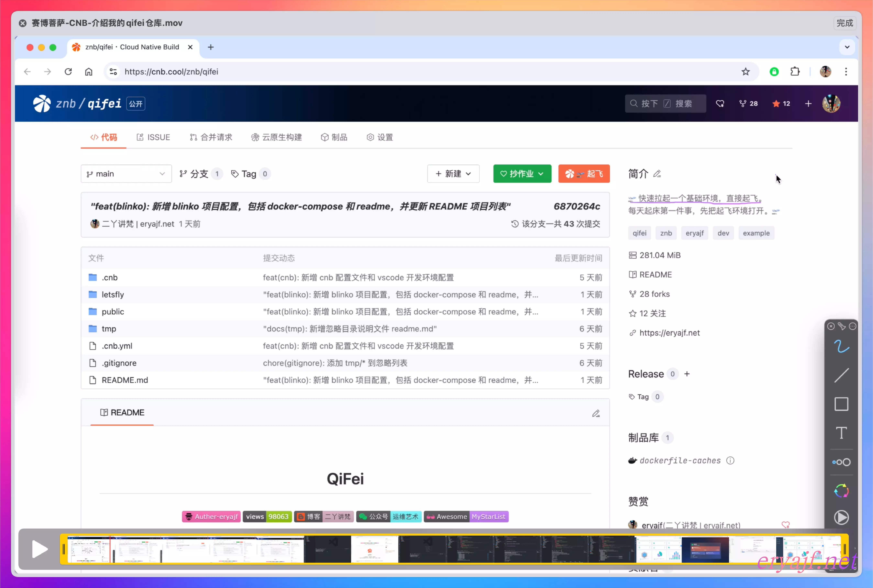The height and width of the screenshot is (588, 873).
Task: Click the orange 起飞 button
Action: tap(584, 174)
